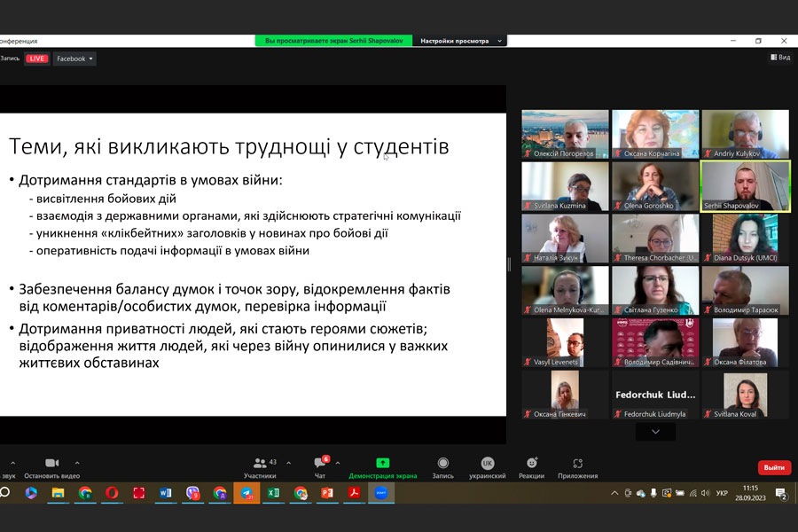Open the Apps panel
The image size is (798, 532).
coord(577,464)
